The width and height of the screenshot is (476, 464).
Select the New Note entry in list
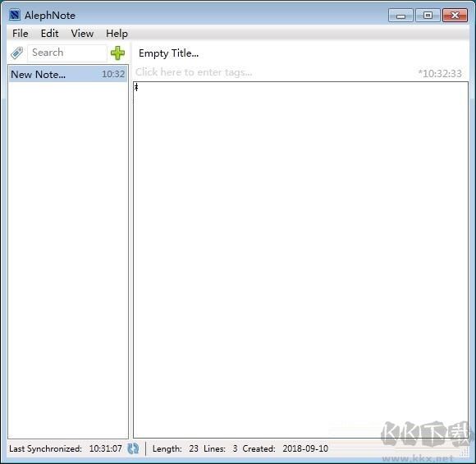tap(67, 74)
